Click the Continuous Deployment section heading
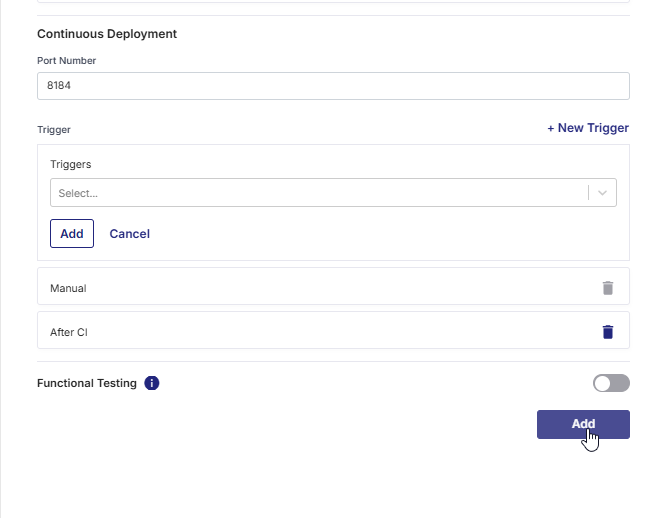Viewport: 670px width, 518px height. click(x=107, y=34)
